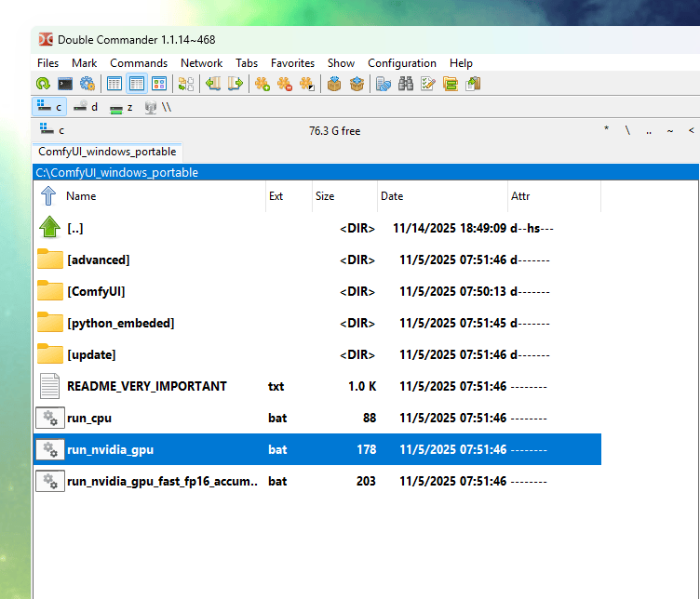Go to root with the \ button
Image resolution: width=700 pixels, height=599 pixels.
pyautogui.click(x=627, y=130)
